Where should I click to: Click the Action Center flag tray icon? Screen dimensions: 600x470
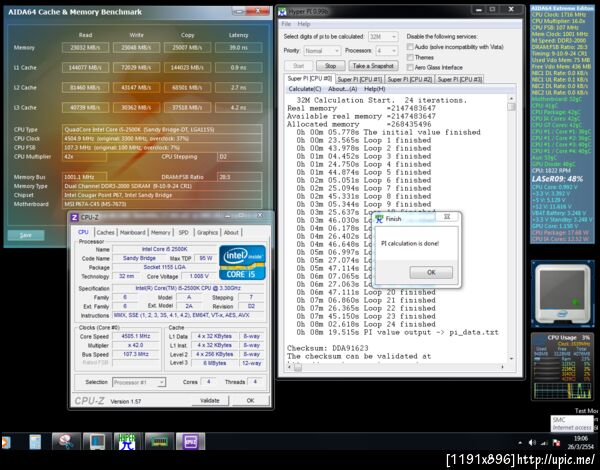[x=556, y=443]
